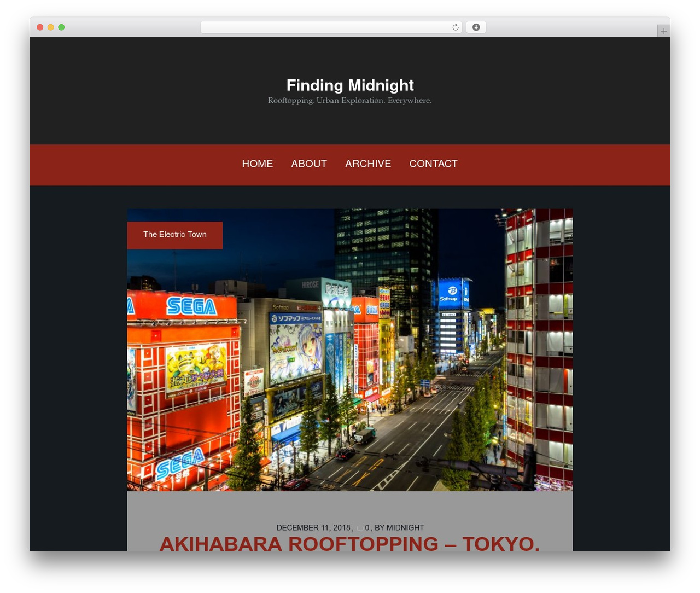Screen dimensions: 700x593
Task: Open the Archive menu item
Action: tap(368, 164)
